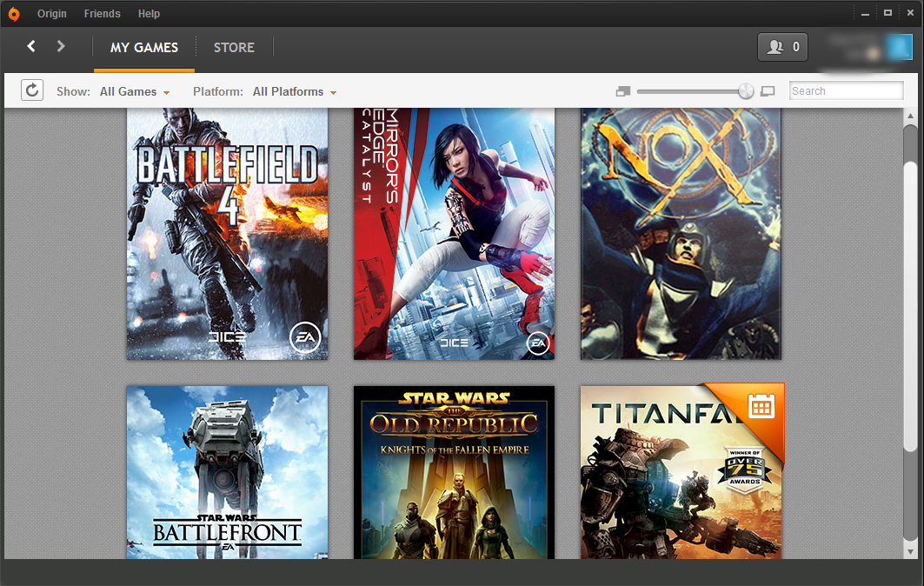Close the Origin window
The image size is (924, 586).
[910, 13]
